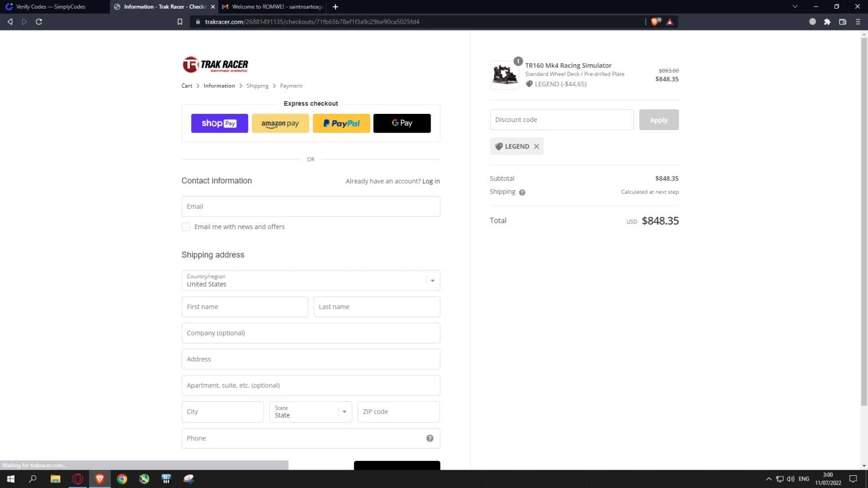This screenshot has height=488, width=868.
Task: Go to Cart breadcrumb
Action: pos(187,86)
